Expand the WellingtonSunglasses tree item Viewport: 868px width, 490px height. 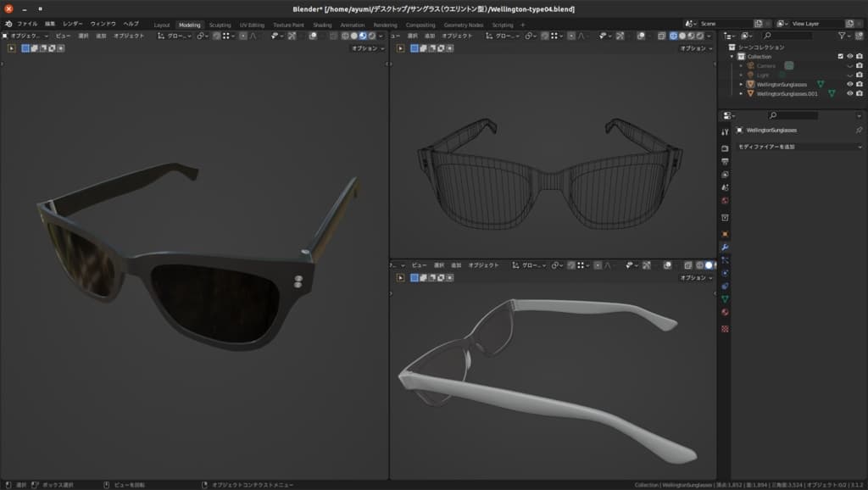[741, 84]
